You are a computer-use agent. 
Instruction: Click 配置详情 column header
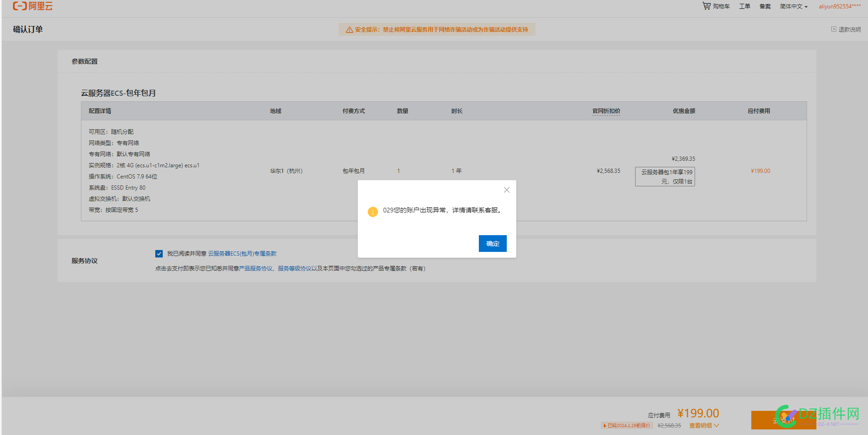point(100,111)
